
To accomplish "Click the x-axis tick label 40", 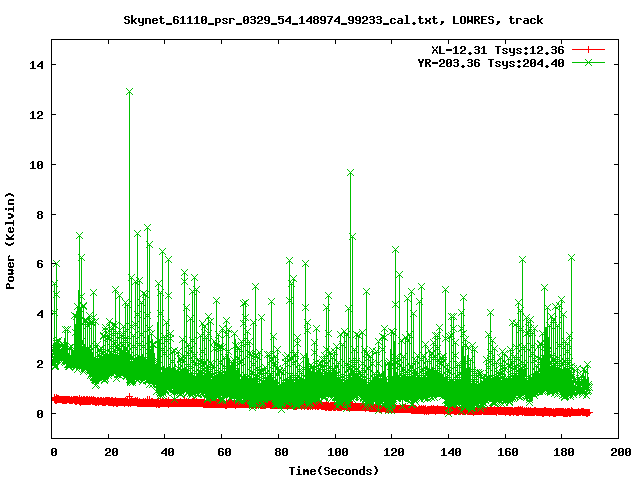I will pyautogui.click(x=167, y=452).
